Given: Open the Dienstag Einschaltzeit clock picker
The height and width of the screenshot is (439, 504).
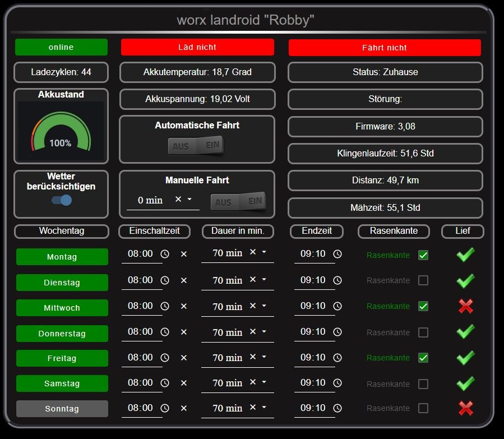Looking at the screenshot, I should click(165, 280).
